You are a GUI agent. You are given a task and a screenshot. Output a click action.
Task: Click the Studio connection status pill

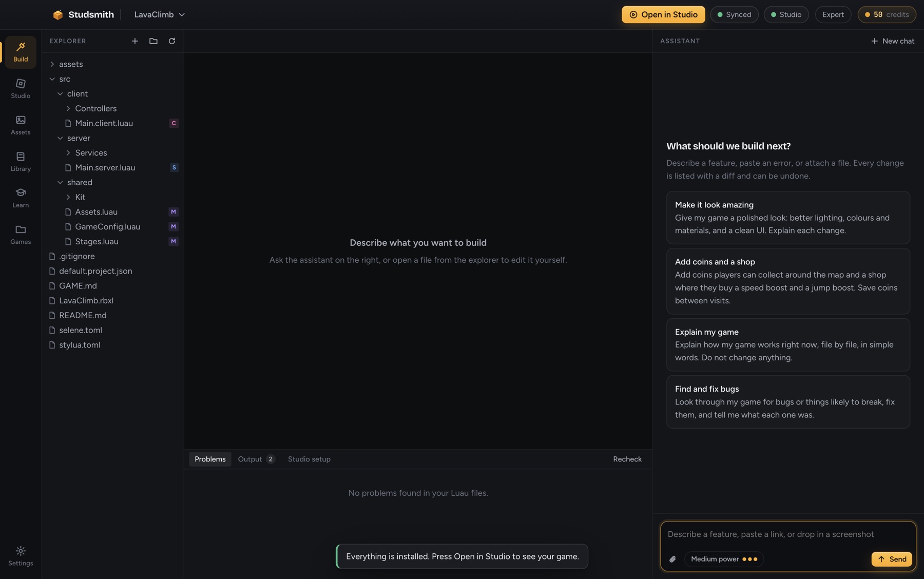click(x=786, y=14)
